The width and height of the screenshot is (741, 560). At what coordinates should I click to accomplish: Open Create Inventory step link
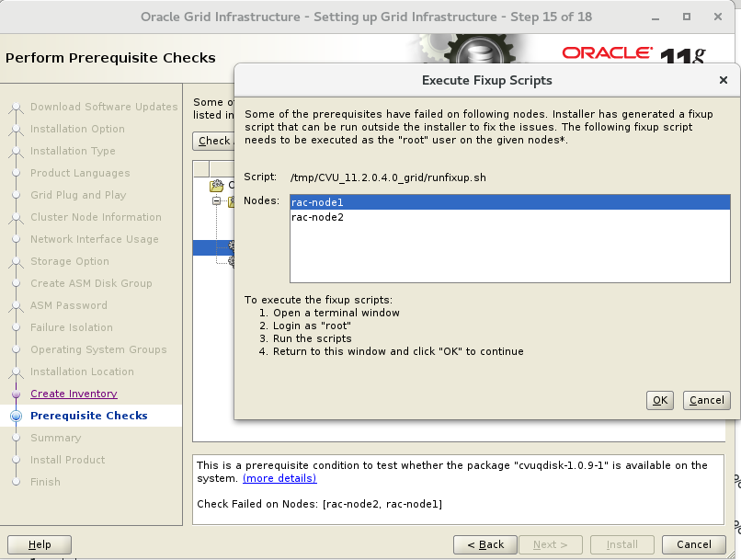click(74, 394)
